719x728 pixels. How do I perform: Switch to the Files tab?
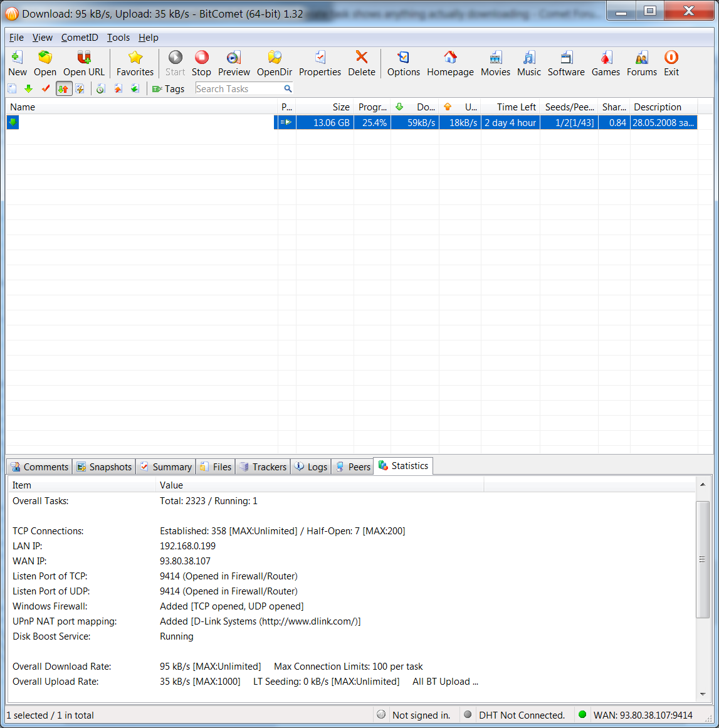tap(216, 467)
